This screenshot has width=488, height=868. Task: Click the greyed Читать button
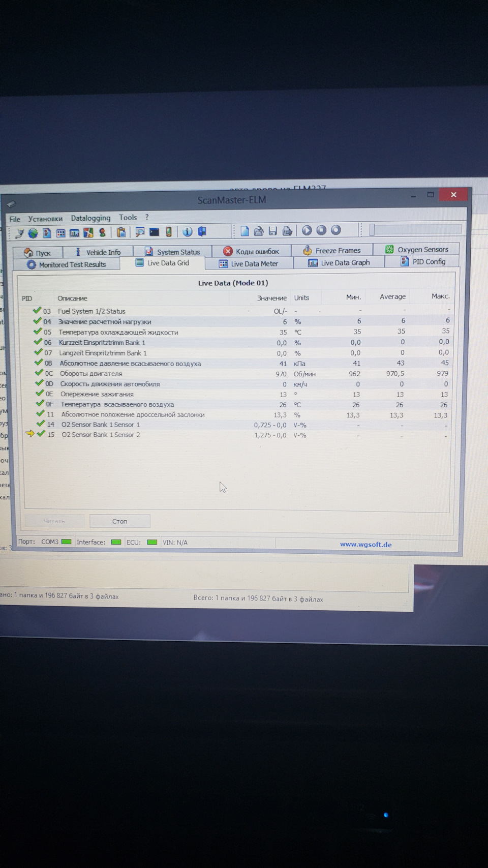[x=54, y=521]
